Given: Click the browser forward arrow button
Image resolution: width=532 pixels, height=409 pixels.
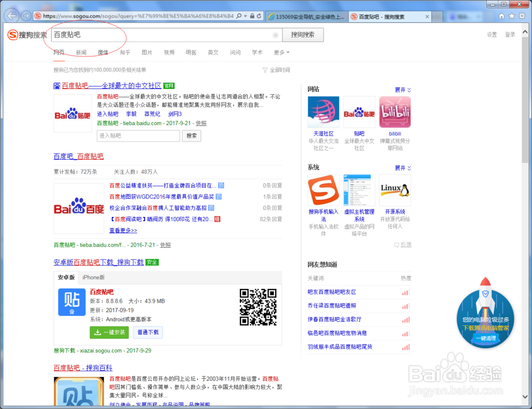Looking at the screenshot, I should [26, 15].
